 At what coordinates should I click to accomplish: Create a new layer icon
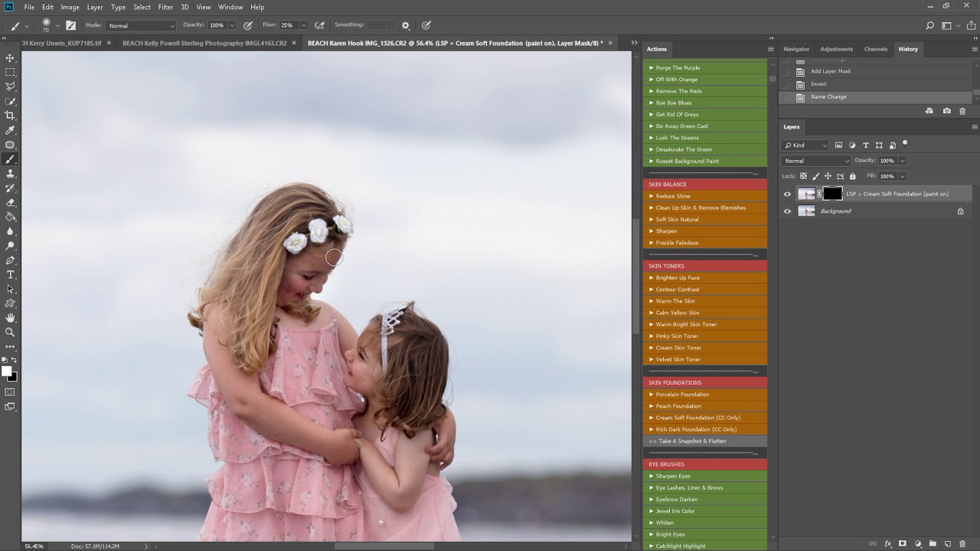pyautogui.click(x=947, y=544)
